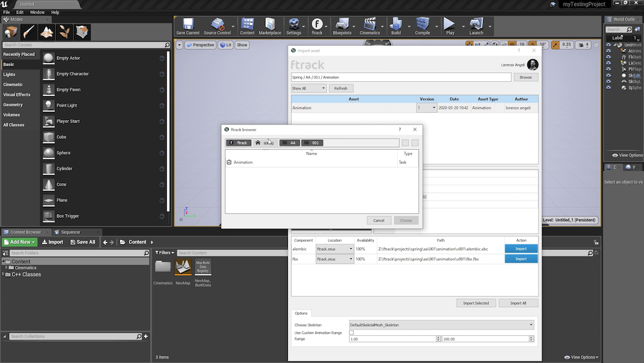The image size is (644, 363).
Task: Click the Compile toolbar icon
Action: [x=422, y=26]
